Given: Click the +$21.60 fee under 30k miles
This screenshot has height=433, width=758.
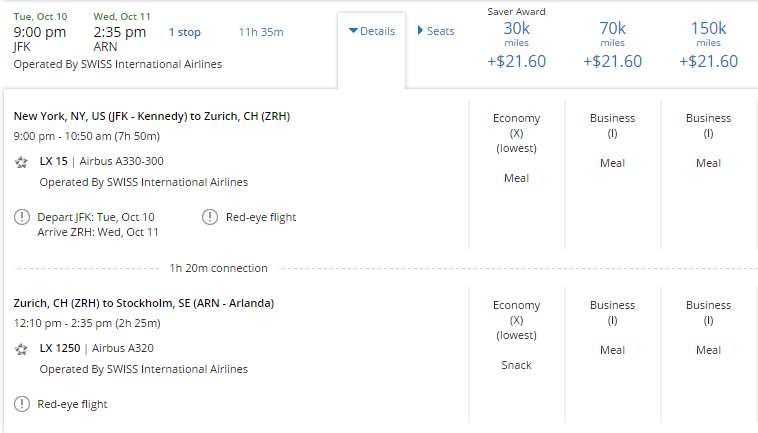Looking at the screenshot, I should (516, 61).
